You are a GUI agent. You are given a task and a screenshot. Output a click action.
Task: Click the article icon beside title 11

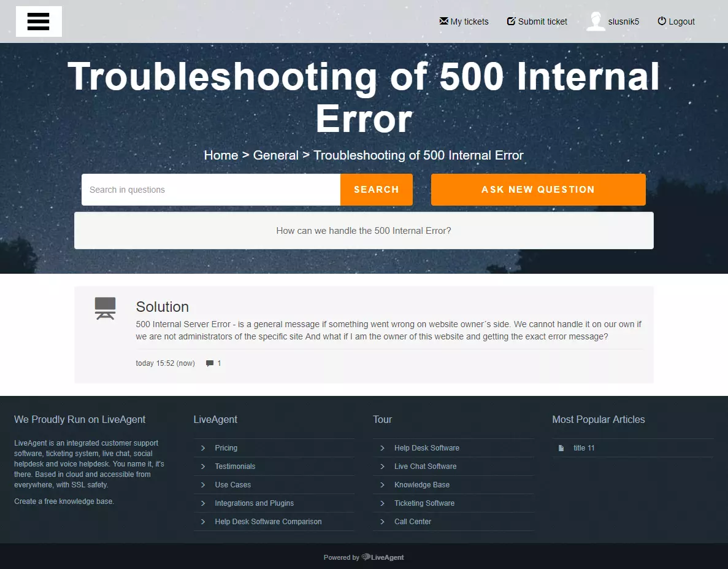pos(561,447)
